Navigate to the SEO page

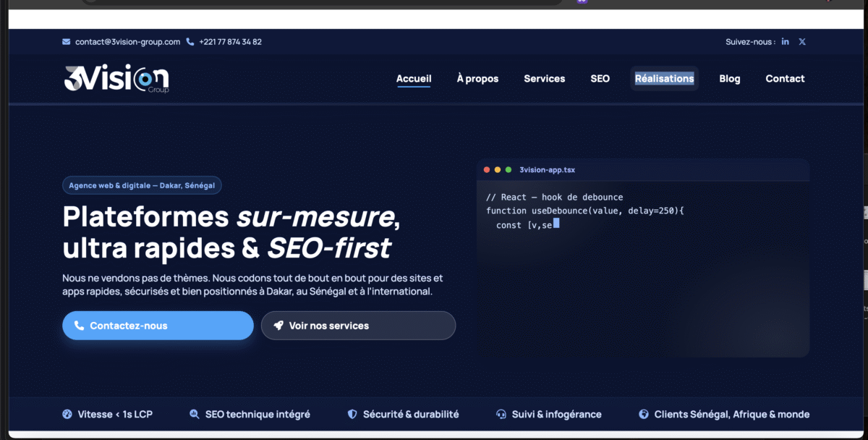(600, 79)
